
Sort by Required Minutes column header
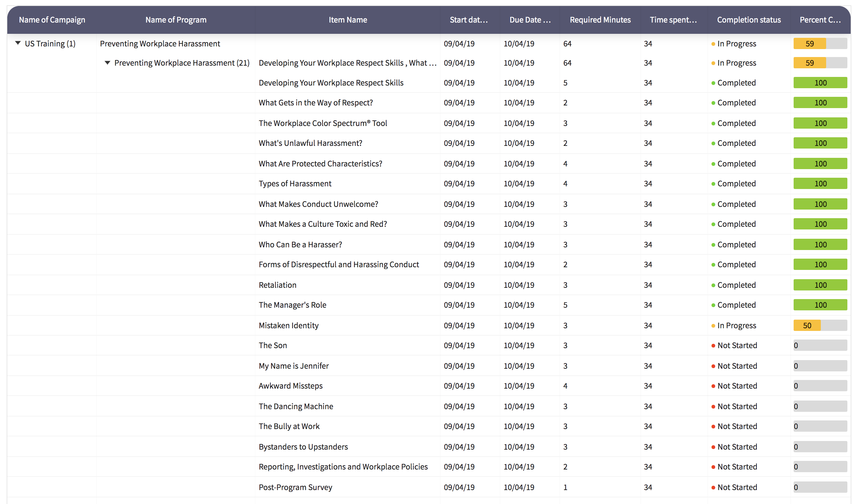(600, 20)
